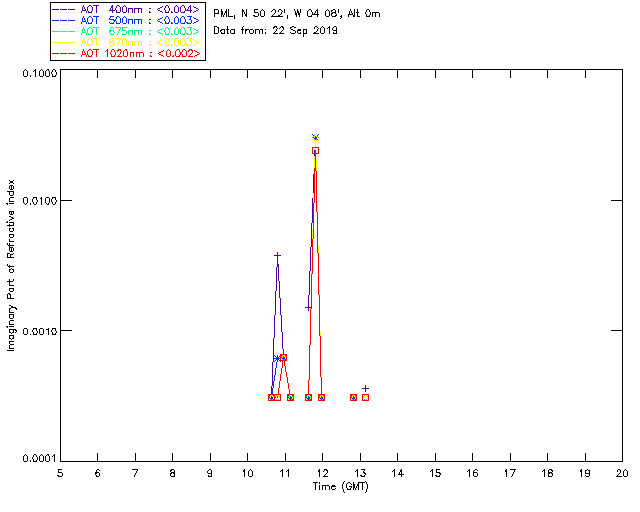Click the x-axis label 'Time (GMT)'
640x512 pixels.
click(x=340, y=487)
